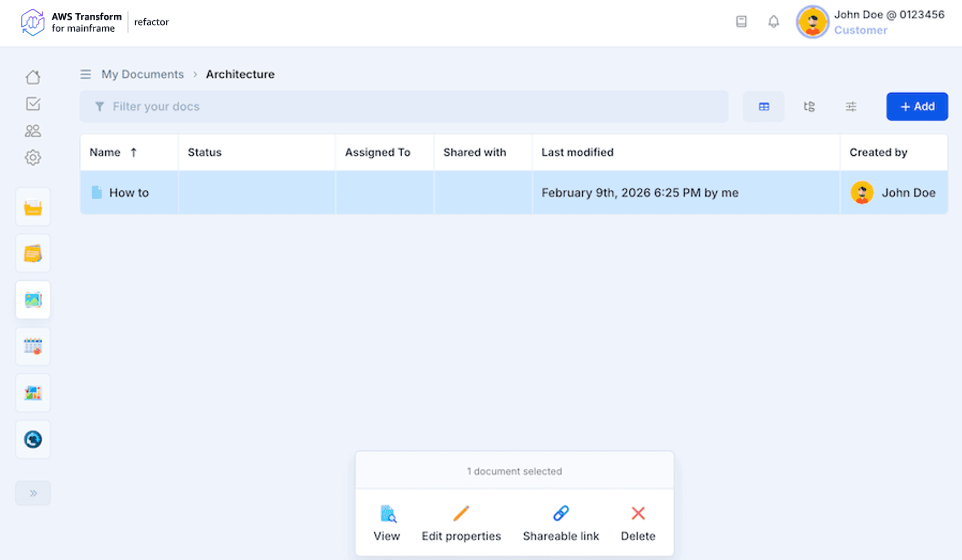Launch the yellow sticky notes app icon

[33, 254]
